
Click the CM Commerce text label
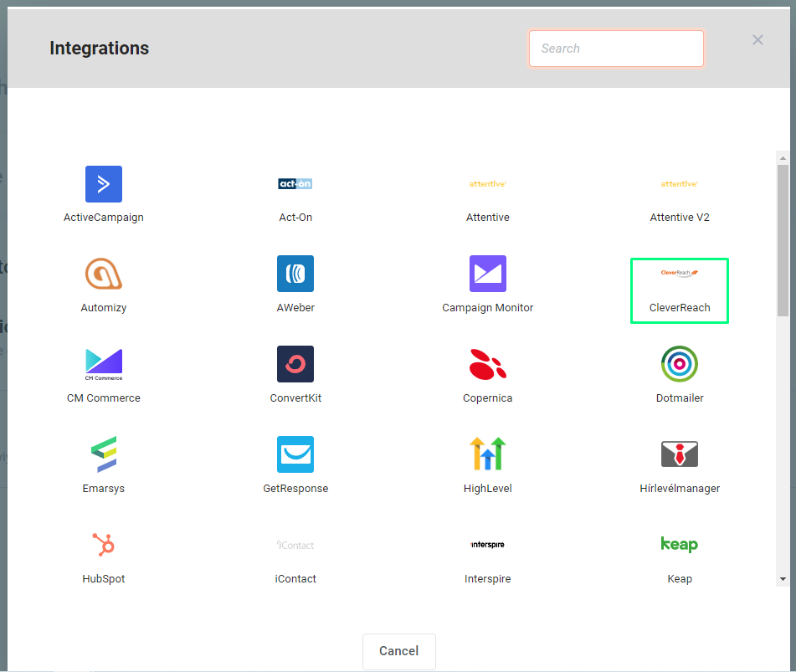104,398
